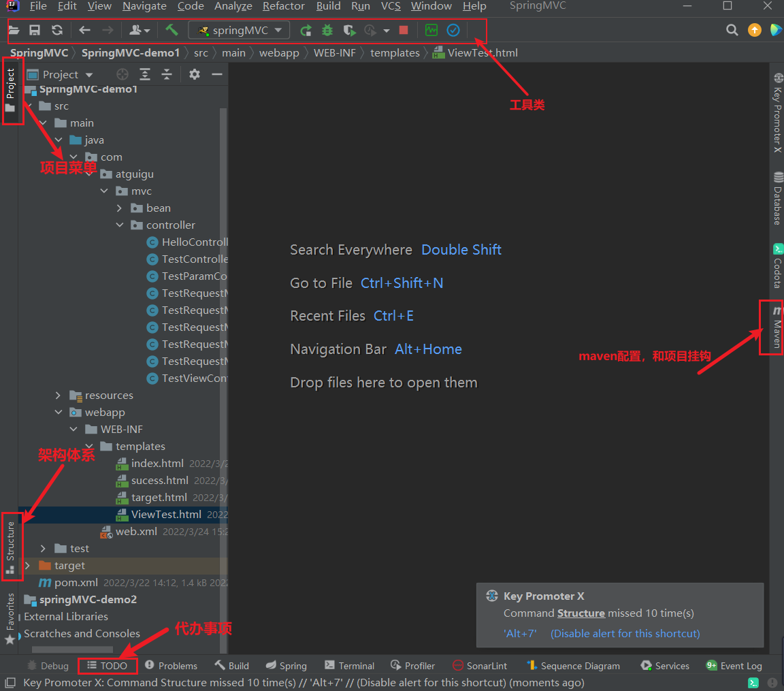Toggle the Project tool window stripe button
The height and width of the screenshot is (691, 784).
(x=10, y=90)
